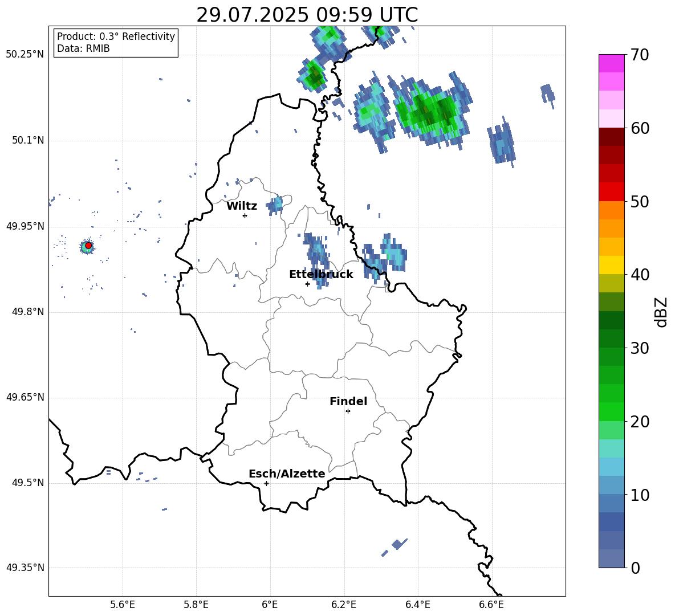Click the Ettelbruck station cross marker

coord(307,284)
